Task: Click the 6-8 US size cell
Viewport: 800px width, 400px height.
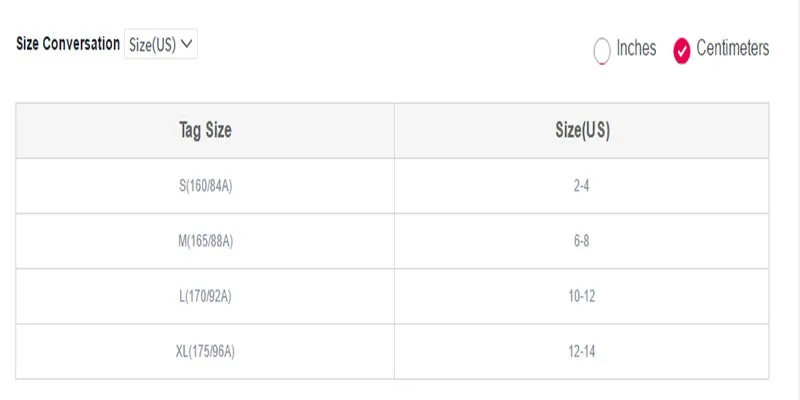Action: point(582,241)
